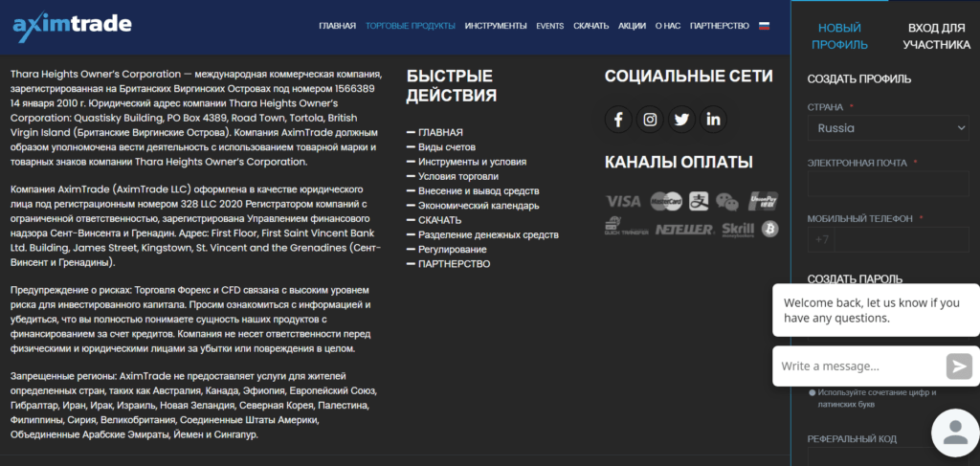Click the СОЗДАТЬ ПАРОЛЬ label
Screen dimensions: 980x466
pos(855,278)
